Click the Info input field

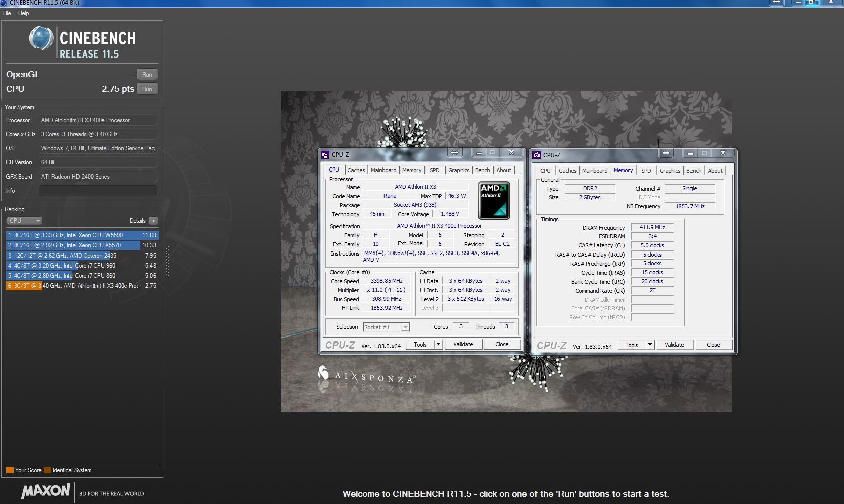98,191
